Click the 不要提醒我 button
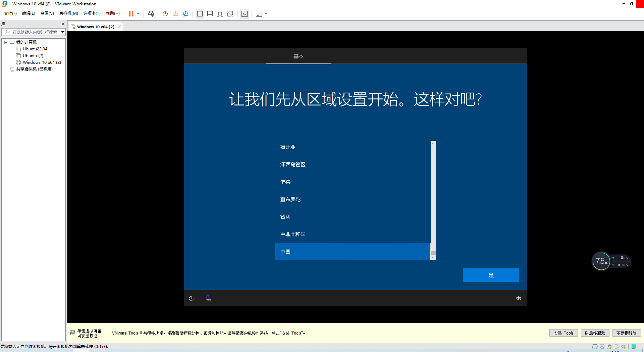The image size is (644, 352). pos(627,333)
